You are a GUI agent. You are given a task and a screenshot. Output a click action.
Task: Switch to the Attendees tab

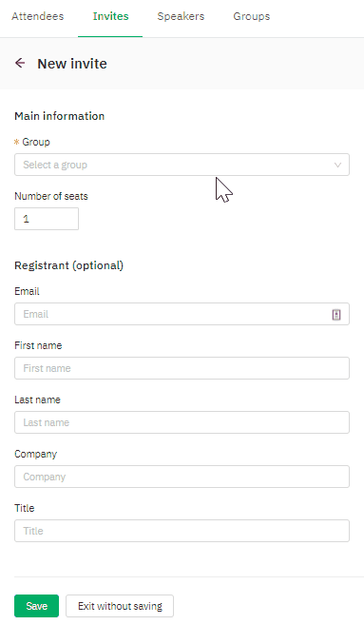pos(38,16)
